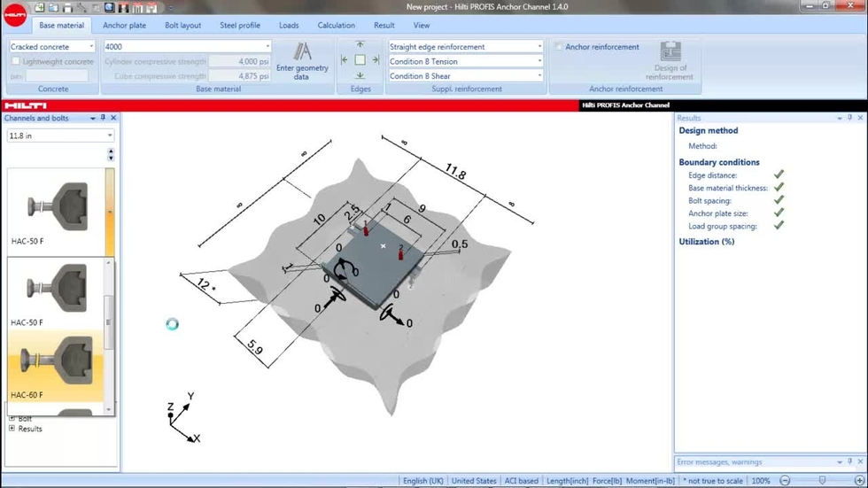Open the 4000 concrete strength dropdown

click(187, 47)
